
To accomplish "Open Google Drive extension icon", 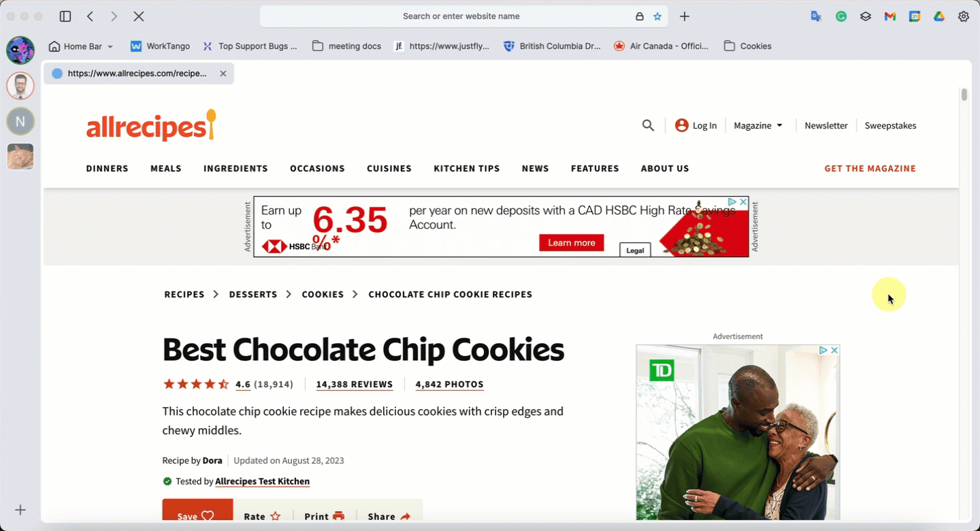I will (939, 16).
